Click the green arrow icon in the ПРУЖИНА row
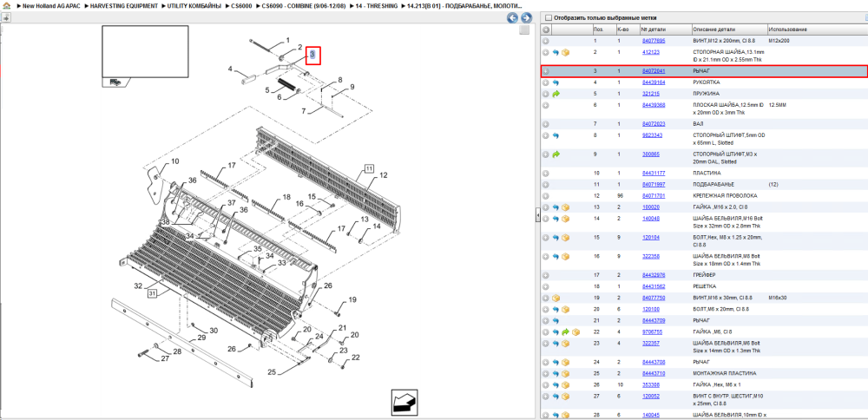This screenshot has height=420, width=868. click(556, 94)
